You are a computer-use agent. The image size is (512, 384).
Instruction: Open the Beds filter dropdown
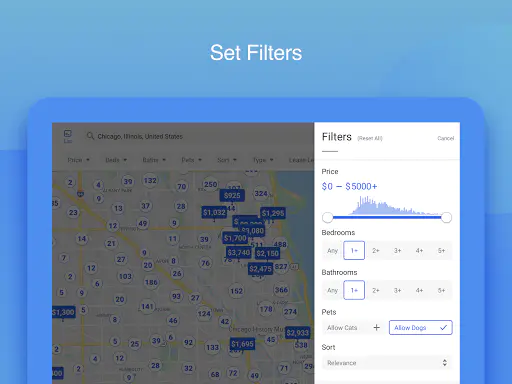click(116, 160)
